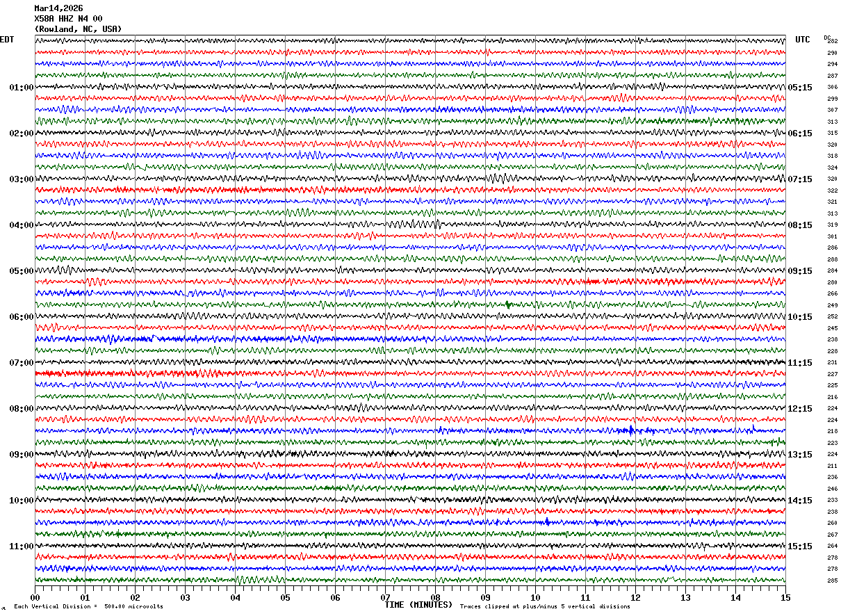841x616 pixels.
Task: Click the location label "(Rowland, NC, USA)"
Action: [78, 29]
